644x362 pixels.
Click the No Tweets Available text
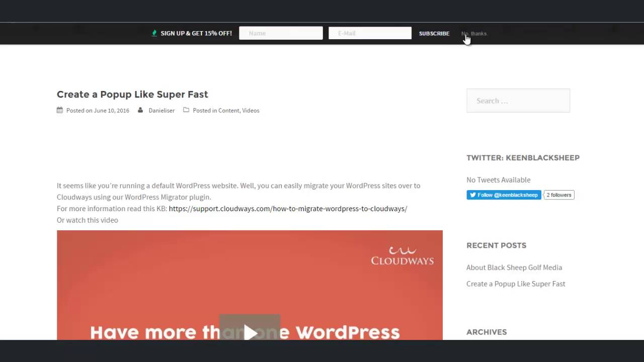pos(498,179)
